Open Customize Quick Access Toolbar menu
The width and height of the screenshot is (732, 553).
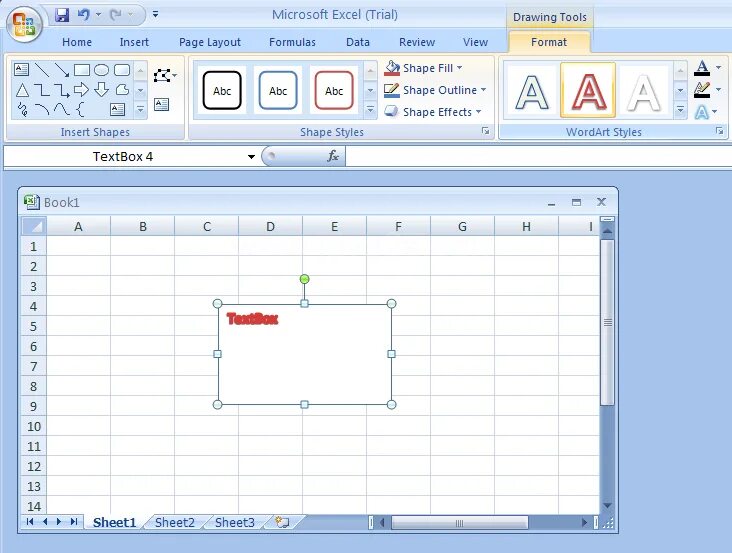[x=155, y=15]
